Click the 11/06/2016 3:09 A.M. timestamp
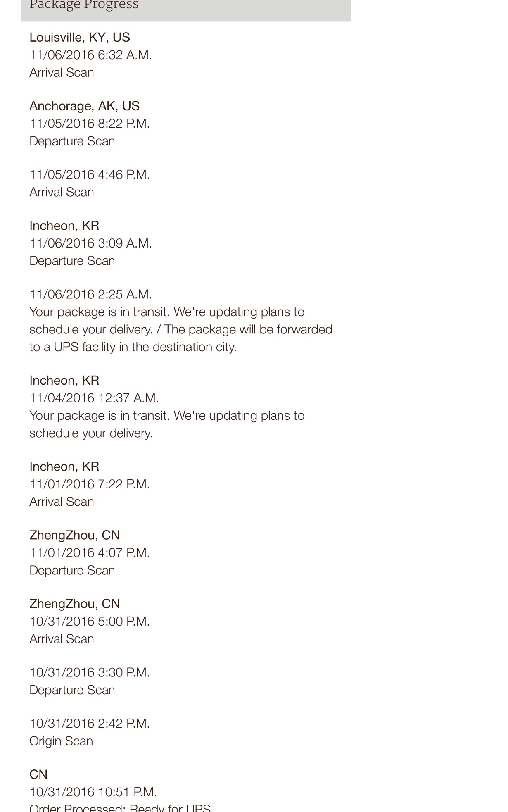508x812 pixels. [x=90, y=243]
